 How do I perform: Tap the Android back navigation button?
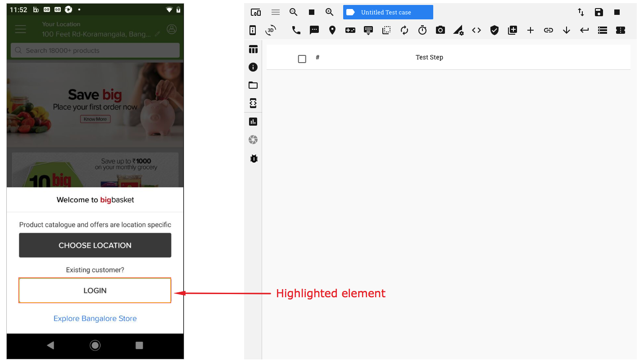tap(50, 345)
